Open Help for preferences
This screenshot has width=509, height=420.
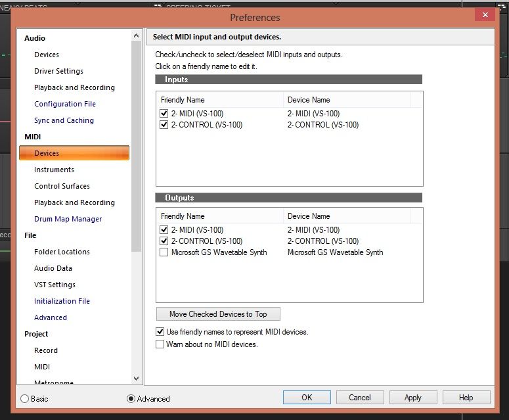pyautogui.click(x=466, y=398)
